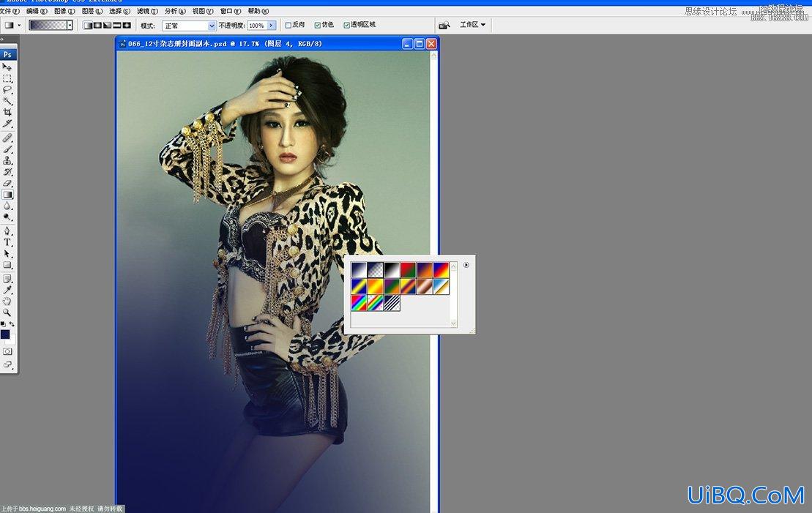
Task: Select the Healing Brush tool
Action: (x=7, y=138)
